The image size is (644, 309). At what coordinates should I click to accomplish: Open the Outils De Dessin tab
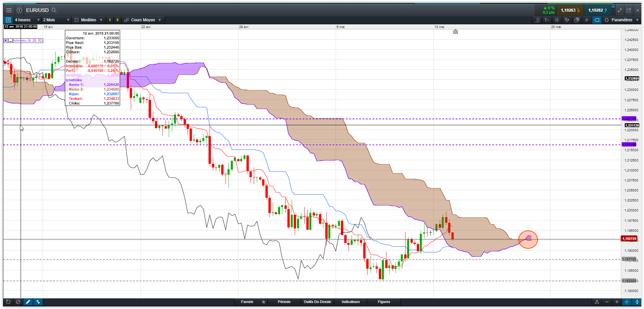point(317,302)
